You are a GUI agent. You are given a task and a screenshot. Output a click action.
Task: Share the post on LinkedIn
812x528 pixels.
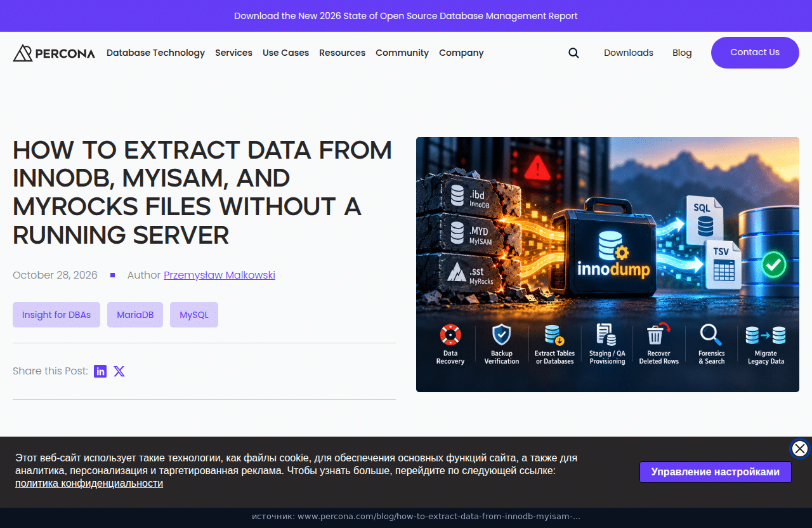[100, 371]
